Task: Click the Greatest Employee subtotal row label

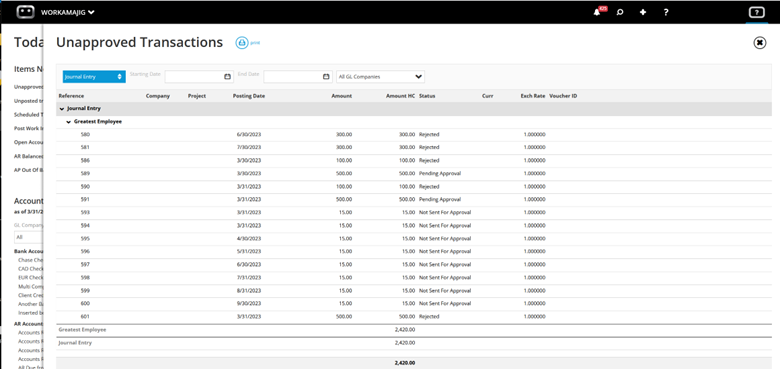Action: (82, 330)
